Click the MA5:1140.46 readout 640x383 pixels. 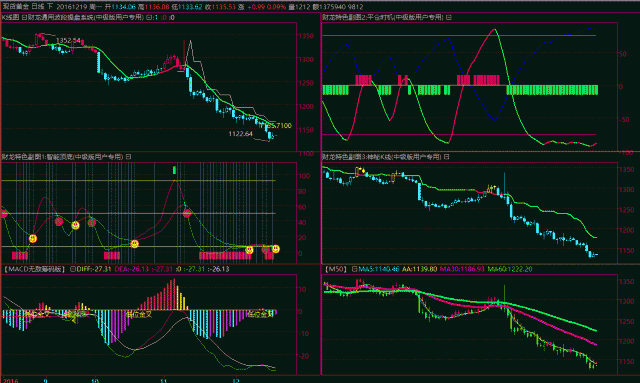(x=379, y=269)
